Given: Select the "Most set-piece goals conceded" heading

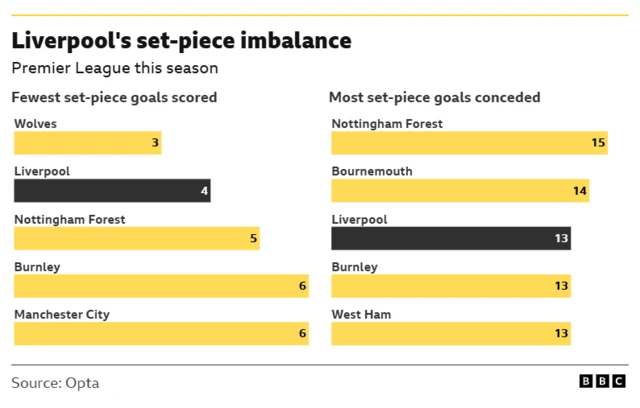Looking at the screenshot, I should (x=436, y=98).
